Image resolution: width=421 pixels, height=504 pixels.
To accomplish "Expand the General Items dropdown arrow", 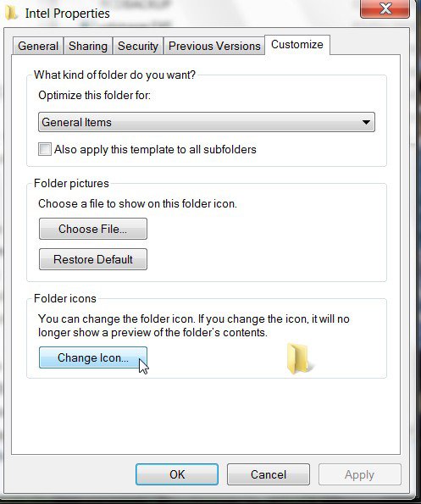I will (x=366, y=122).
